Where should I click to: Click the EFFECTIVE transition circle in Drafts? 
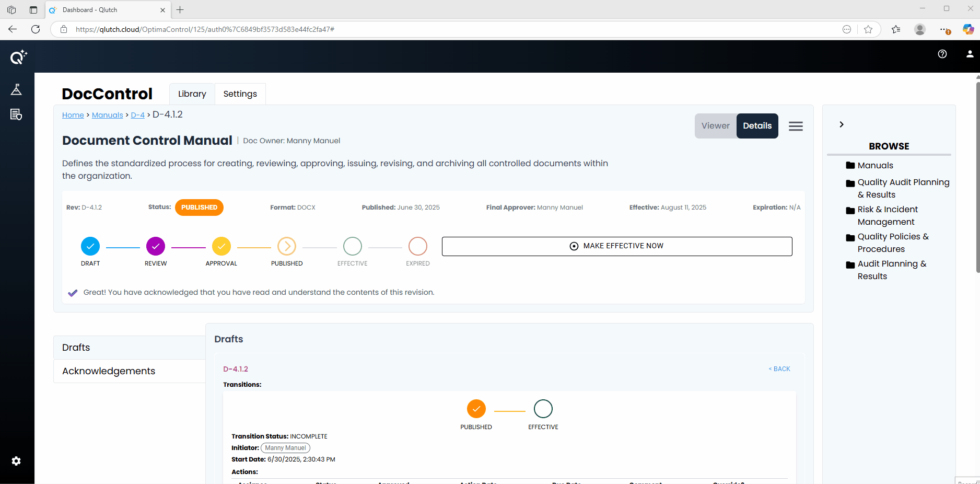tap(543, 409)
